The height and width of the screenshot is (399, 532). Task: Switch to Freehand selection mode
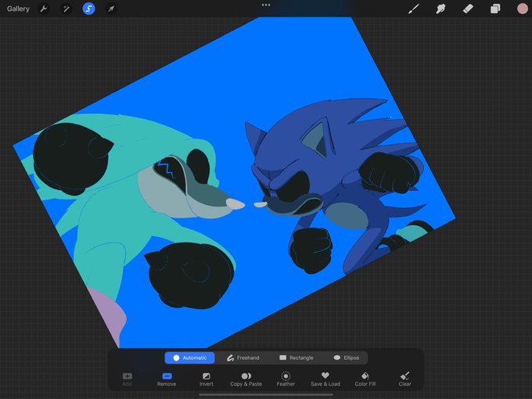[243, 358]
